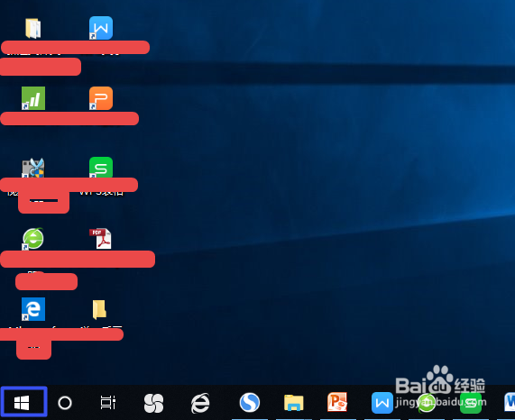Viewport: 515px width, 420px height.
Task: Open PowerPoint from the taskbar
Action: click(x=337, y=402)
